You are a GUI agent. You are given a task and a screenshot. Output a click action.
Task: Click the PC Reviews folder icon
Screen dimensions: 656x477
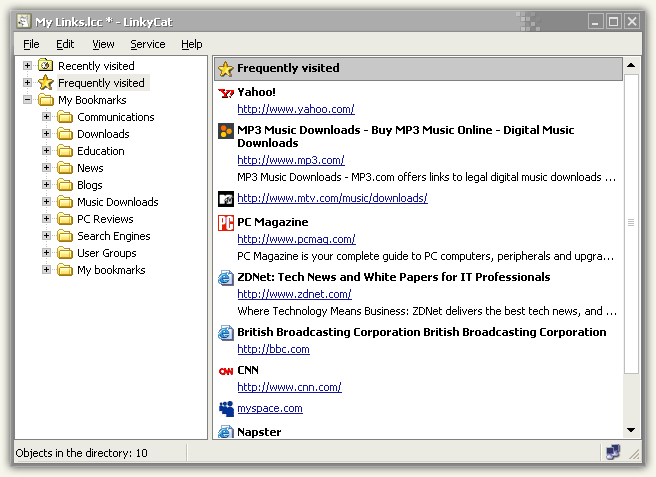click(65, 219)
